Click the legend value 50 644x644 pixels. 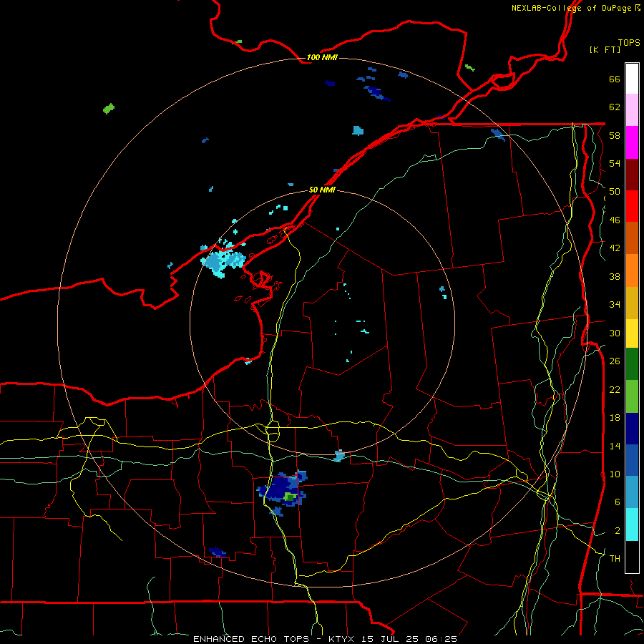(x=615, y=191)
